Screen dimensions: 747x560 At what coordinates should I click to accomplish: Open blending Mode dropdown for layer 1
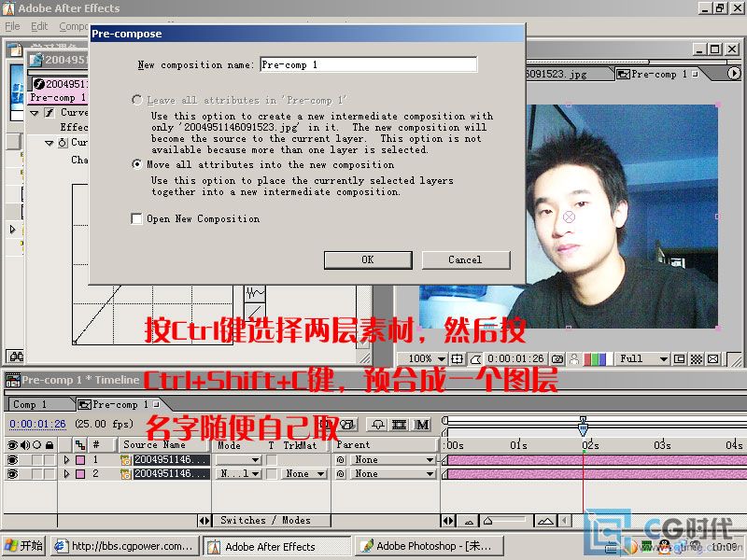point(239,459)
